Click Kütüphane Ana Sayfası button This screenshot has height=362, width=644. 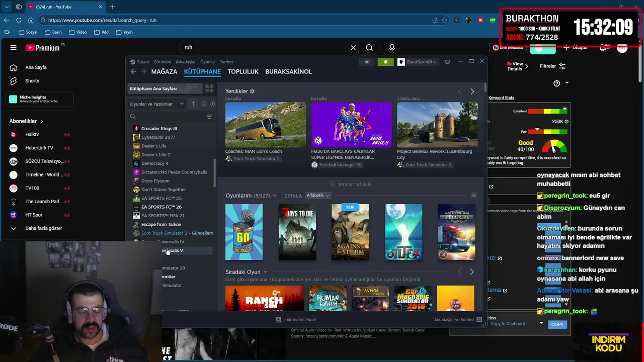[x=165, y=88]
